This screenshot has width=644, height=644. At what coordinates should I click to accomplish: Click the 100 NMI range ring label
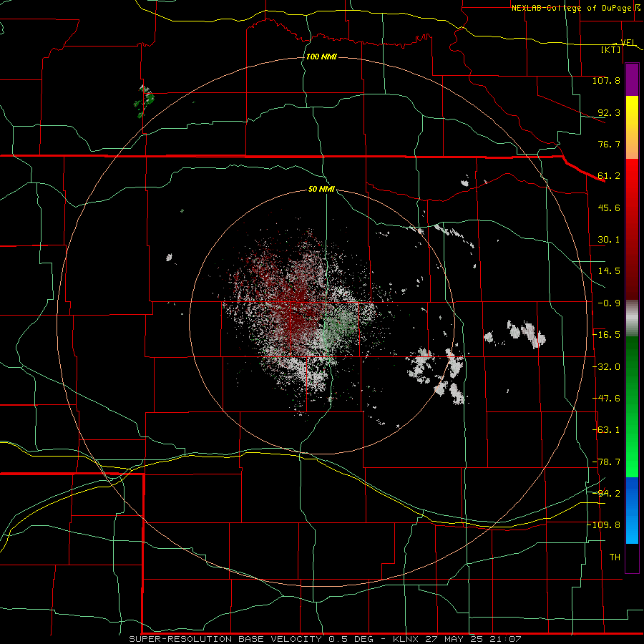click(321, 57)
